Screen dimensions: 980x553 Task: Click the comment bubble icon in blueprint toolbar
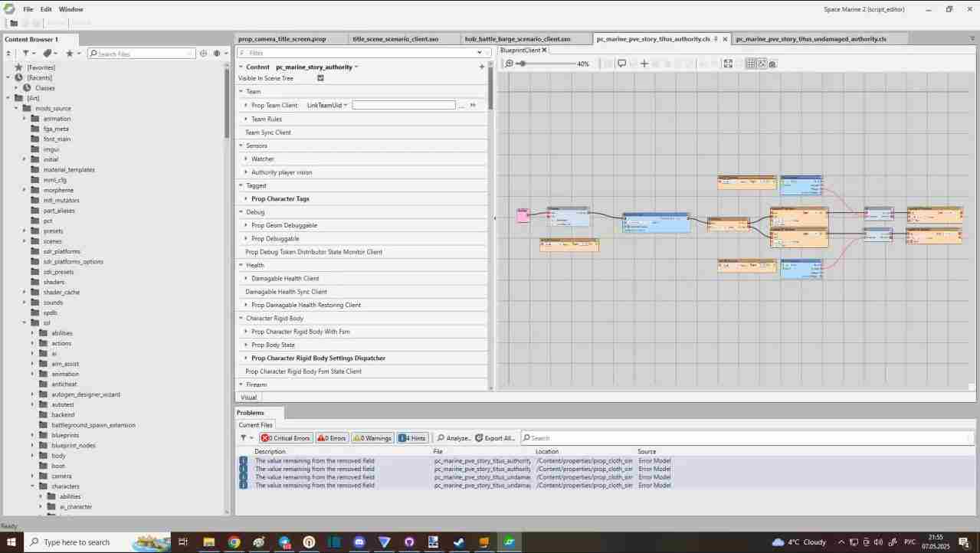coord(622,64)
